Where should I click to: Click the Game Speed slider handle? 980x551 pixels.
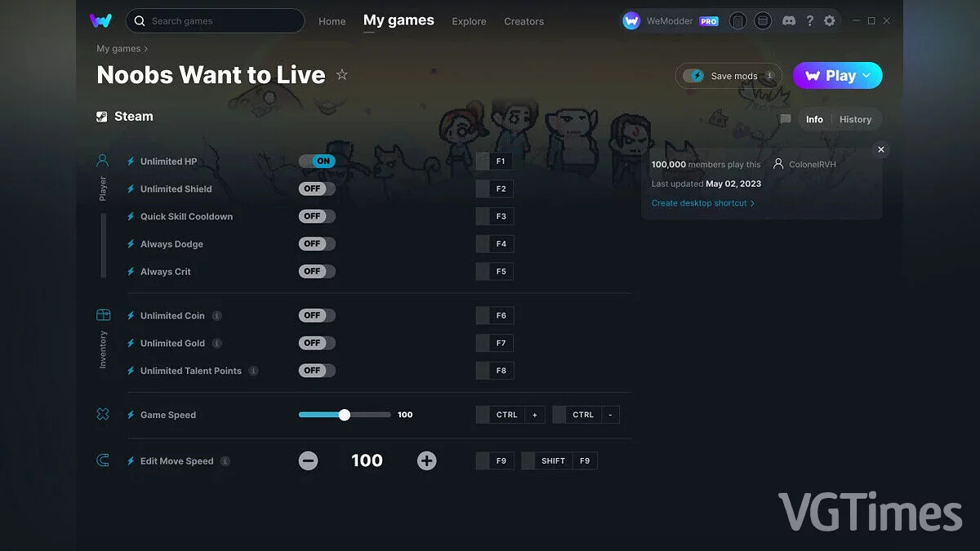pyautogui.click(x=345, y=415)
